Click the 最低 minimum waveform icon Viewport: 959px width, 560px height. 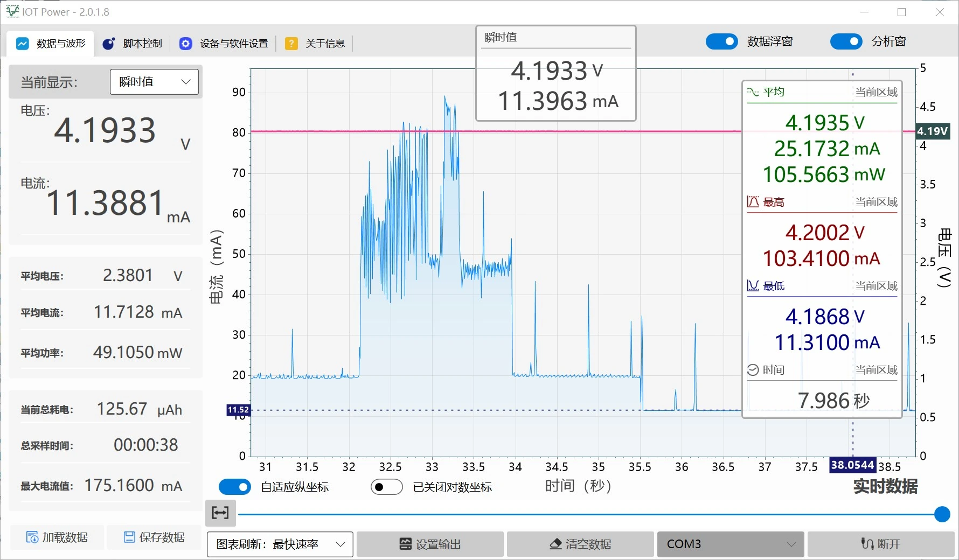pos(752,286)
